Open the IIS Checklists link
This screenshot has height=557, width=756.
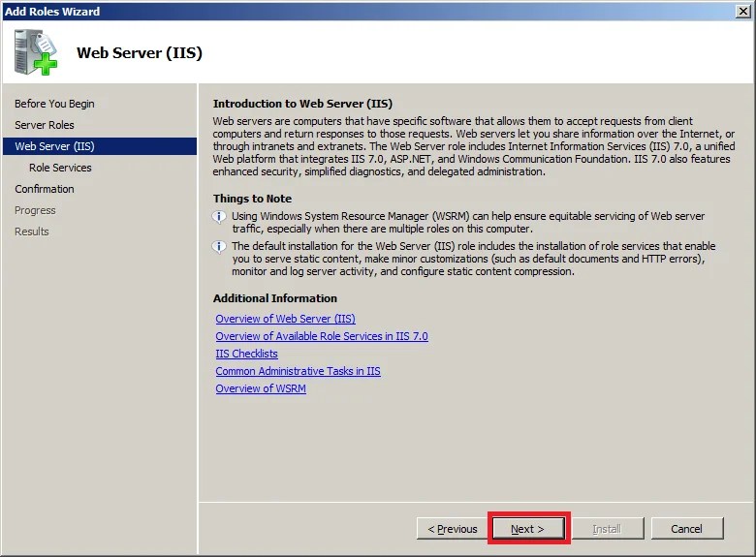[246, 354]
